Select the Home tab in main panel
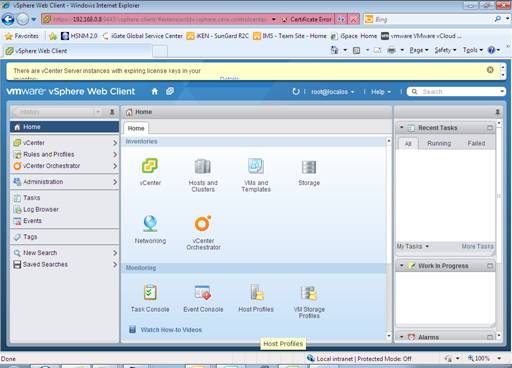Image resolution: width=512 pixels, height=368 pixels. (x=136, y=128)
